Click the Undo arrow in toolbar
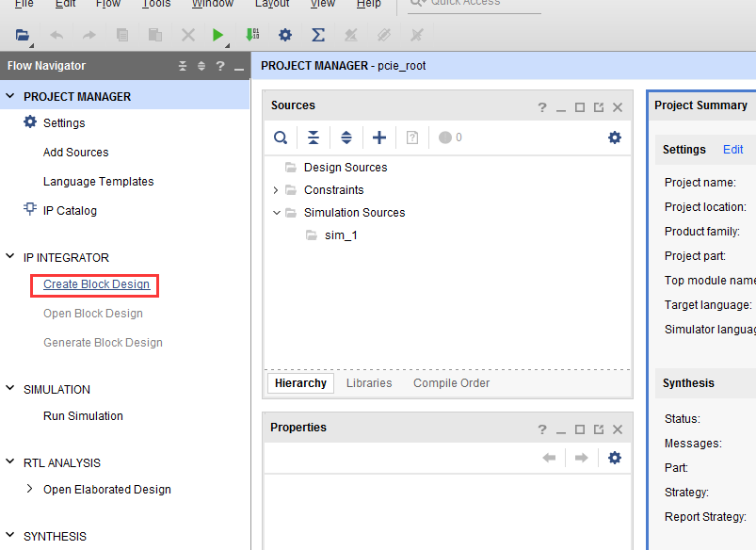756x550 pixels. point(56,35)
